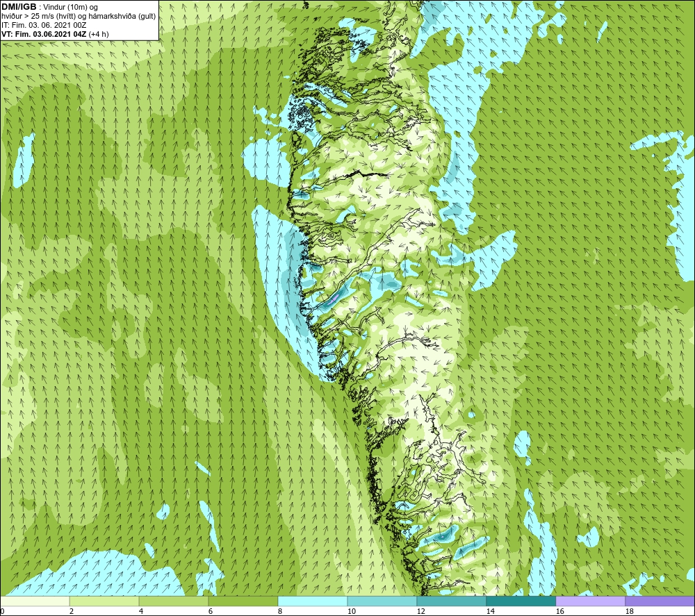The width and height of the screenshot is (695, 616).
Task: Click the '14' legend scale label
Action: [x=490, y=611]
